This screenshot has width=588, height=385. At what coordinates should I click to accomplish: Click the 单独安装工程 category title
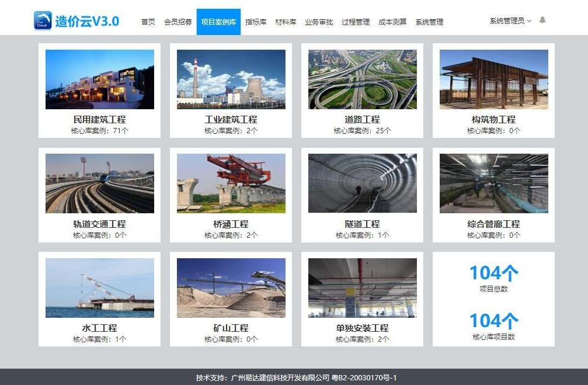(362, 328)
